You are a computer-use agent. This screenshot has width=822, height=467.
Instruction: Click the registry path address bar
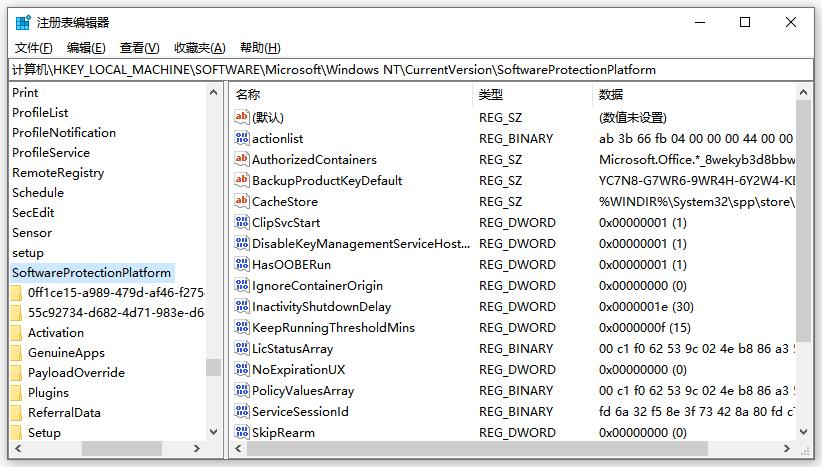(411, 70)
